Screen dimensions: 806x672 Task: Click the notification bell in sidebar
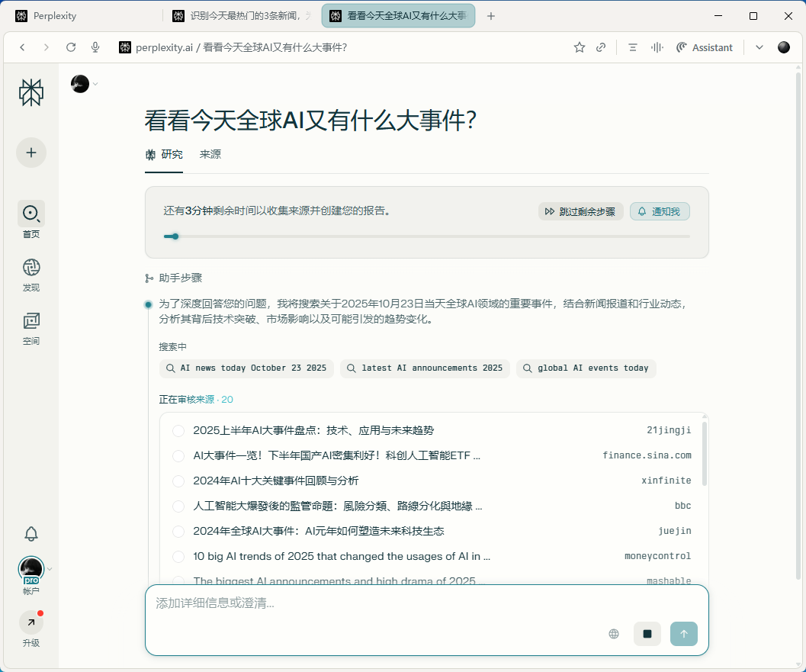click(31, 534)
